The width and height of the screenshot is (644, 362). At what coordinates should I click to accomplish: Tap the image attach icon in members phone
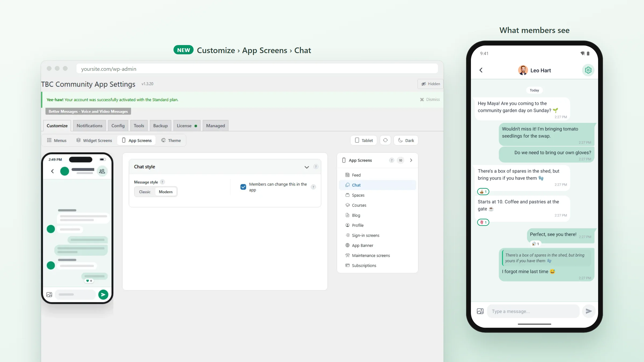[x=480, y=311]
